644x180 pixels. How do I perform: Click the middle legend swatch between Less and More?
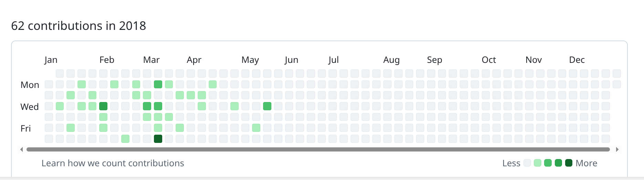click(548, 163)
